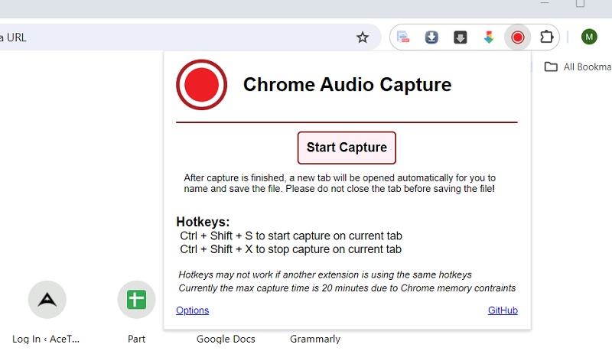
Task: Click the hotkeys may not work note
Action: click(324, 275)
